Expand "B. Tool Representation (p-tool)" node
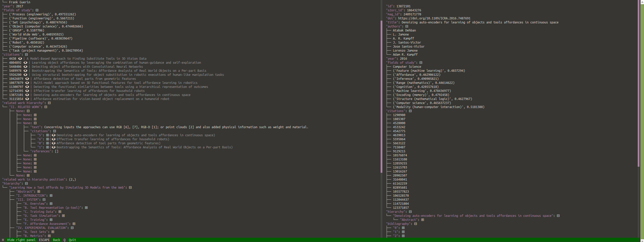 tap(86, 208)
